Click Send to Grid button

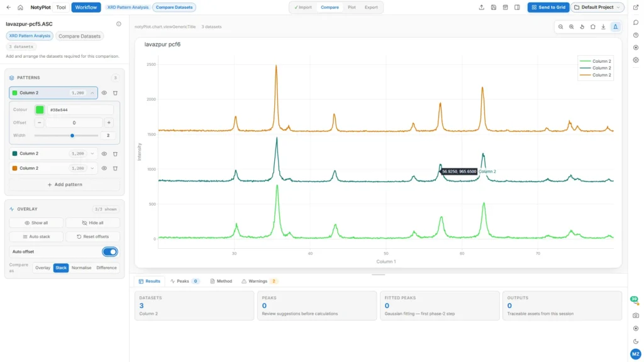(x=548, y=8)
